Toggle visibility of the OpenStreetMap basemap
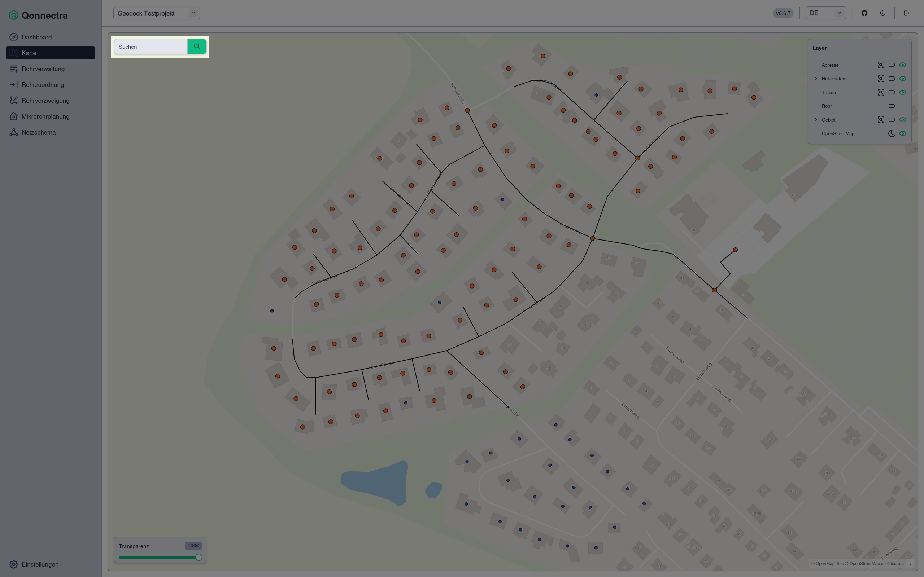 pyautogui.click(x=903, y=133)
